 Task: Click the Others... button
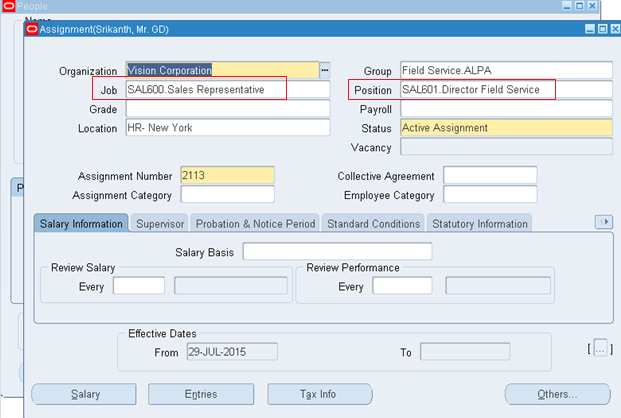557,394
